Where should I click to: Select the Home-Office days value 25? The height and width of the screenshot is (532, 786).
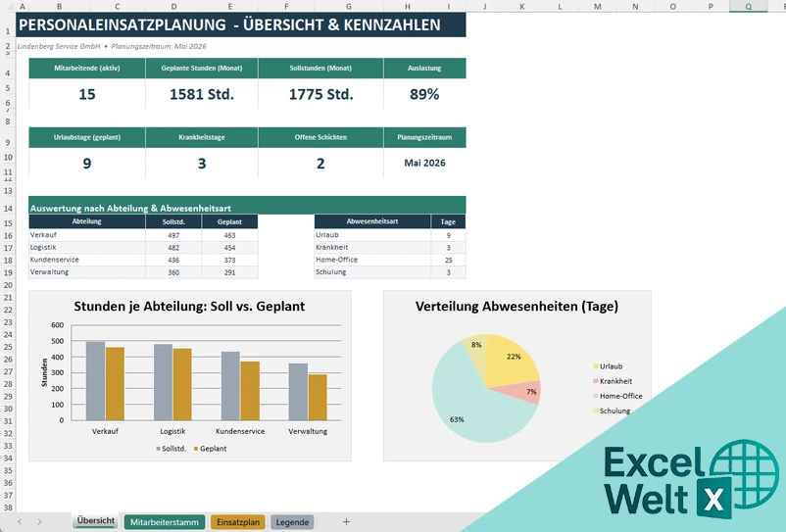click(448, 260)
